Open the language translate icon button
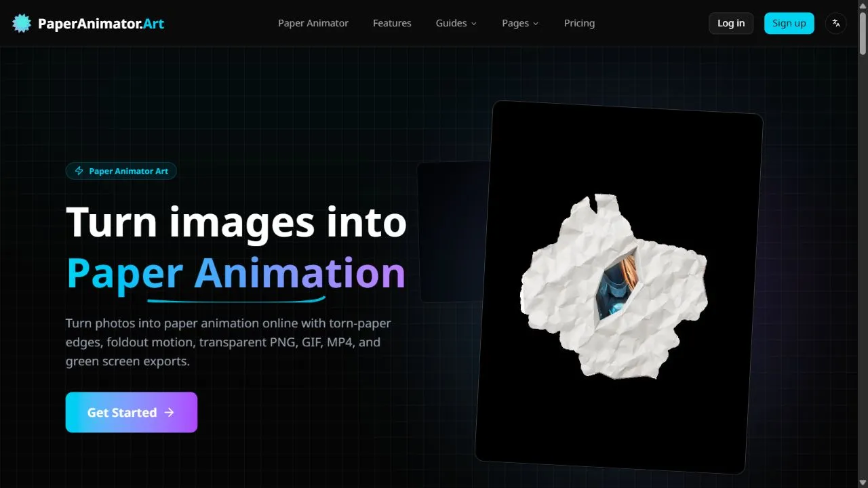Screen dimensions: 868x488 836,23
